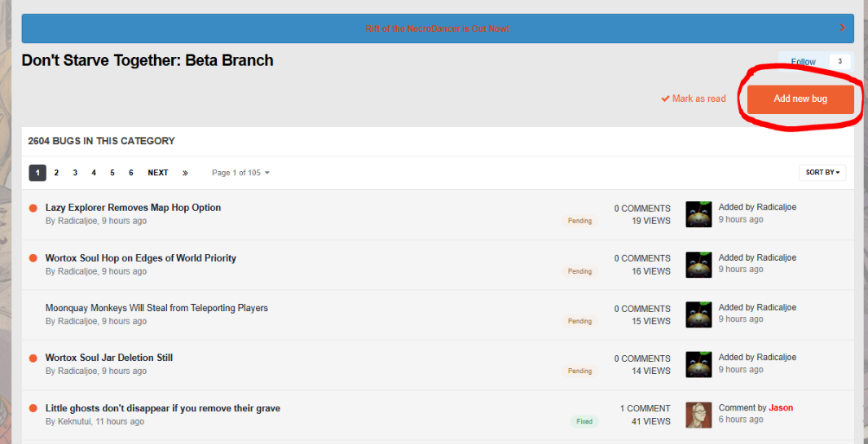Screen dimensions: 868x444
Task: Click Pending badge on Lazy Explorer row
Action: tap(579, 221)
